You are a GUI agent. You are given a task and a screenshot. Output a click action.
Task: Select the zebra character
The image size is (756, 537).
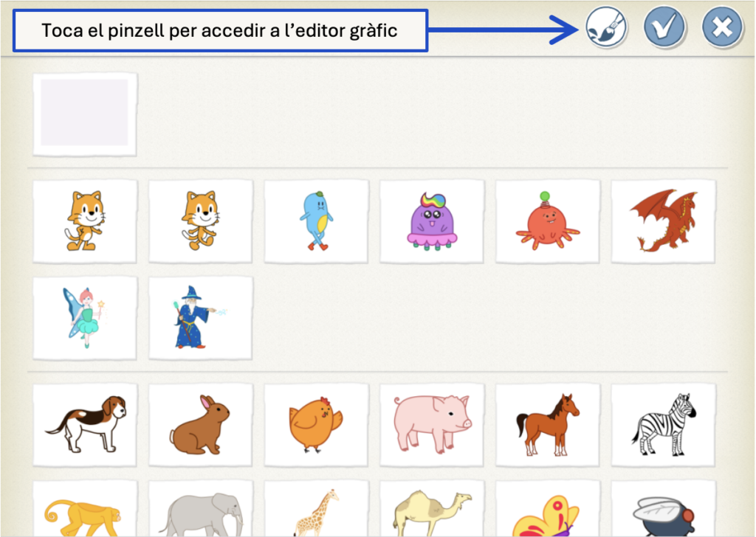[663, 425]
